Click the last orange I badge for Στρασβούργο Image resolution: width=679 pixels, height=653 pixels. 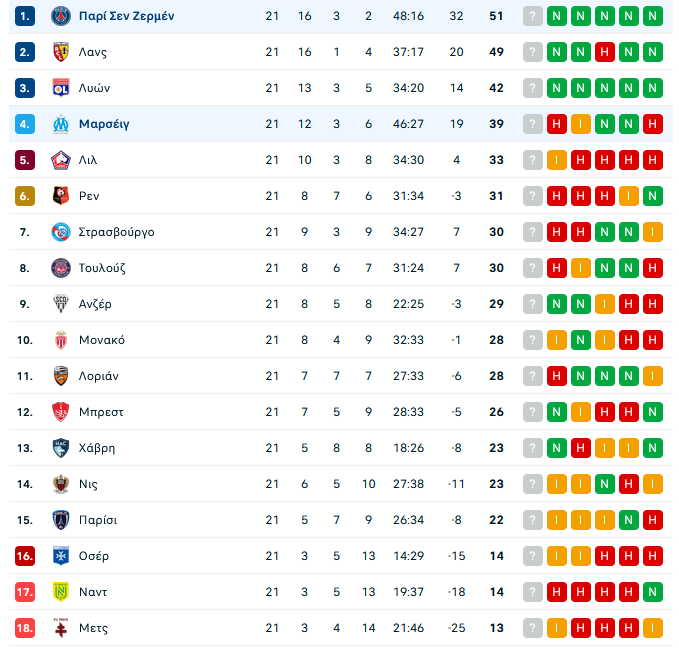click(x=653, y=232)
